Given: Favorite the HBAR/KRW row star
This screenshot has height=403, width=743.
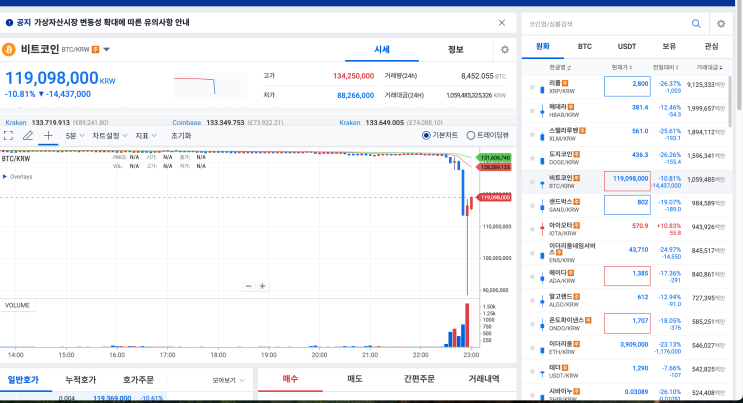Looking at the screenshot, I should coord(532,111).
